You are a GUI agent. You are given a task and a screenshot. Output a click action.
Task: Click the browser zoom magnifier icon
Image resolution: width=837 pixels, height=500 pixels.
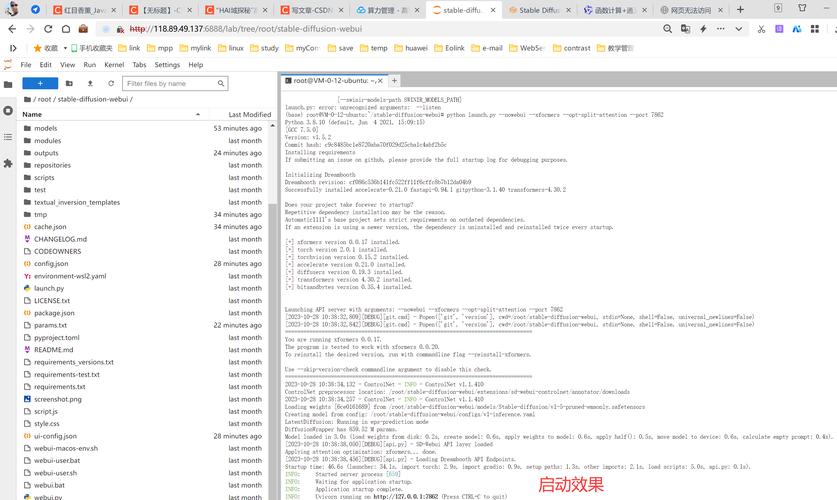[x=667, y=29]
